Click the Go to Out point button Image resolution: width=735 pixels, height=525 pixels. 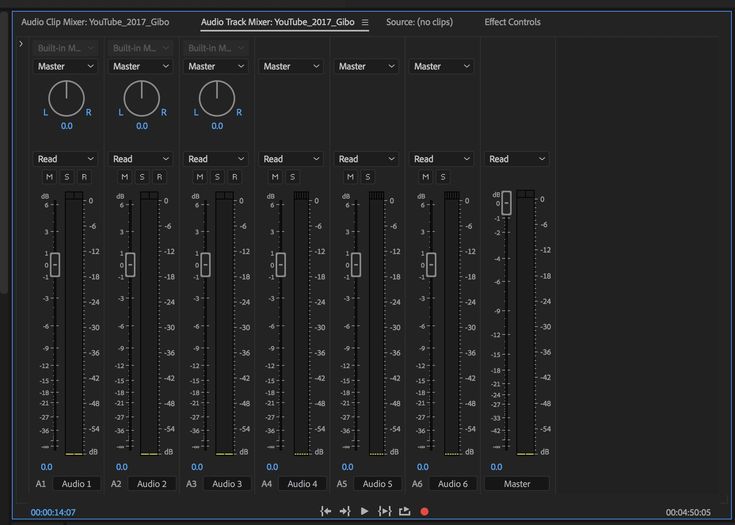click(345, 511)
